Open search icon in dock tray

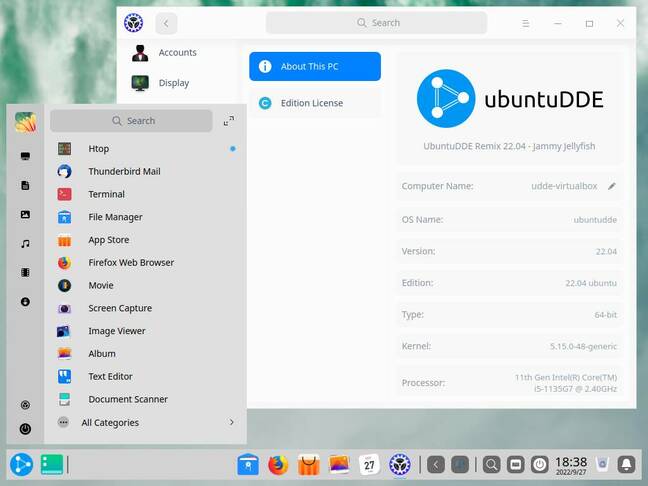coord(491,465)
